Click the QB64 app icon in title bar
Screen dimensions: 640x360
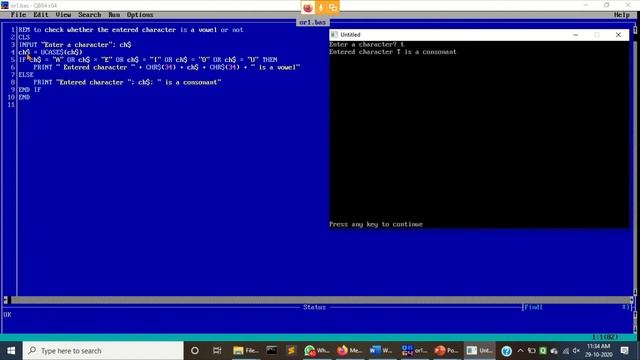[4, 5]
